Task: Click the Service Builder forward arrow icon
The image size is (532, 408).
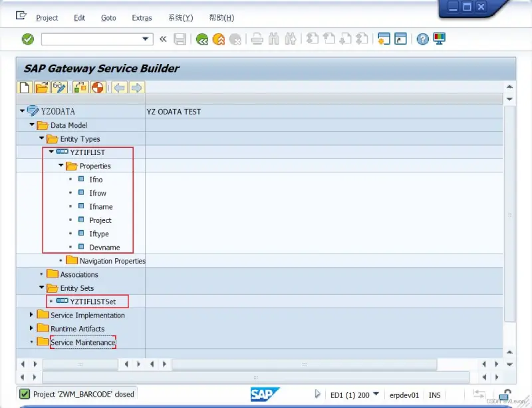Action: [x=137, y=88]
